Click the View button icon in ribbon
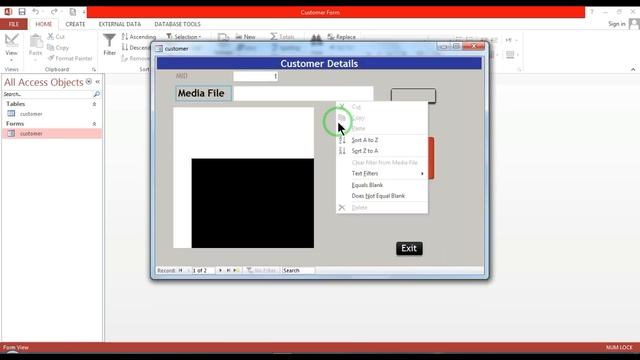 pos(11,40)
